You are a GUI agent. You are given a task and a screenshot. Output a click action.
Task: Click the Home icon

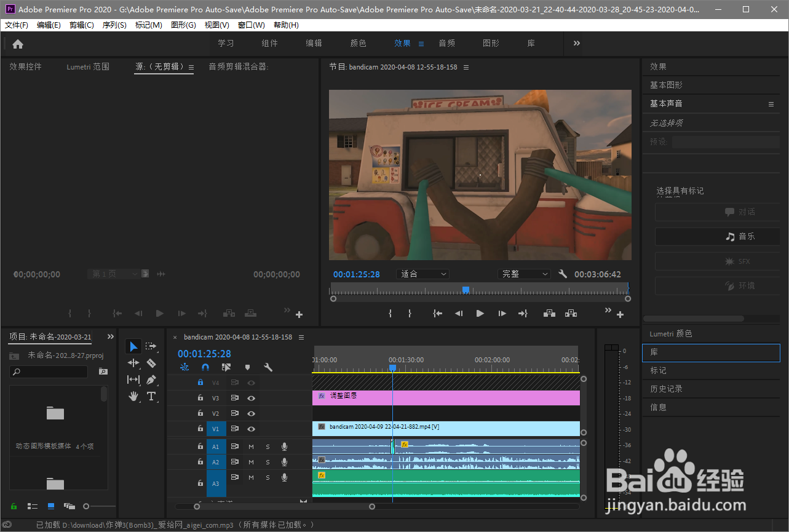(18, 44)
